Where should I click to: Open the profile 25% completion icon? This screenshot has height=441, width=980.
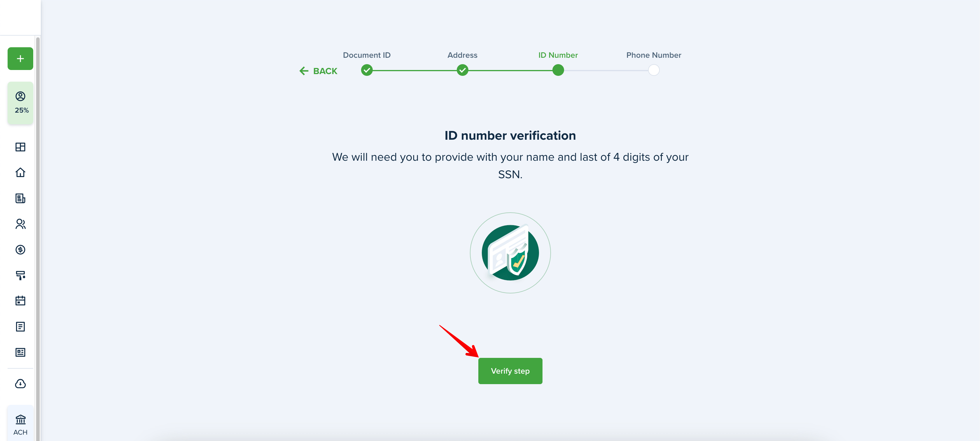click(x=20, y=103)
